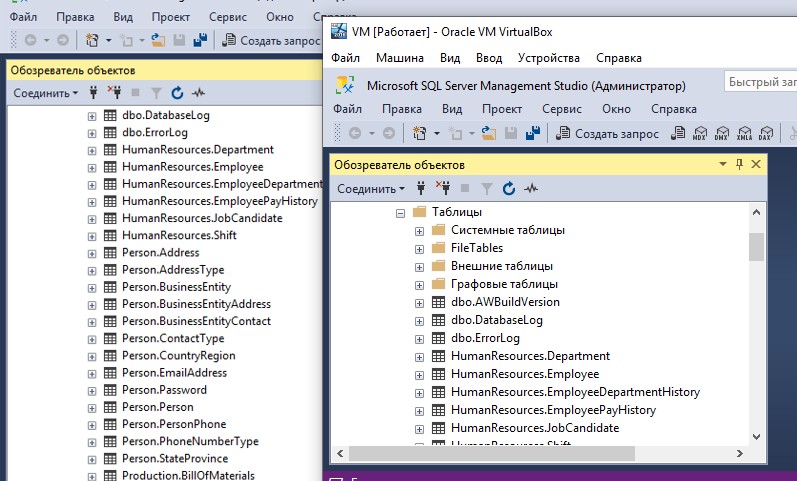The height and width of the screenshot is (481, 797).
Task: Click MDX query icon in VM toolbar
Action: tap(700, 133)
